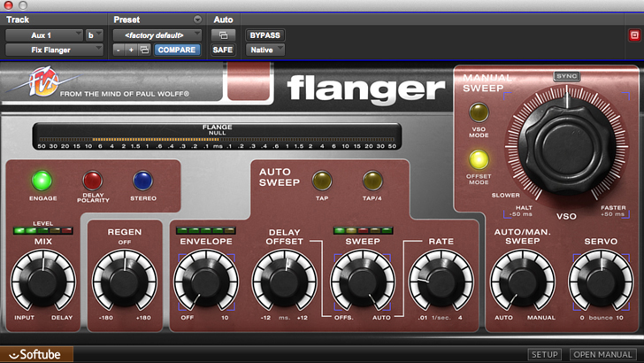
Task: Click the MANUAL SWEEP label
Action: coord(487,83)
